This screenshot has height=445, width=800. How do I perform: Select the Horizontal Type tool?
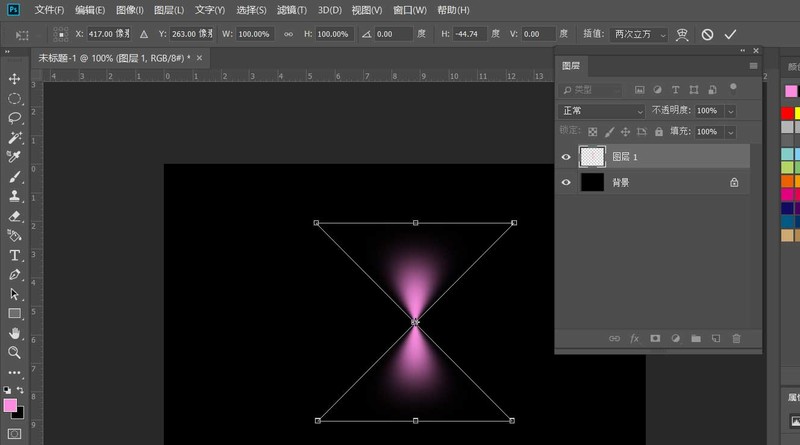click(14, 255)
